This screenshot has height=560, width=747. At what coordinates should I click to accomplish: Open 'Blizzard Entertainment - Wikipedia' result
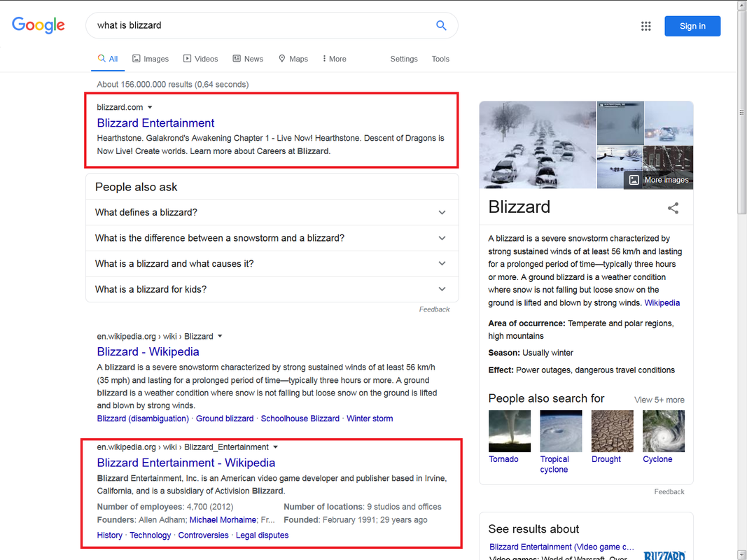[x=186, y=463]
